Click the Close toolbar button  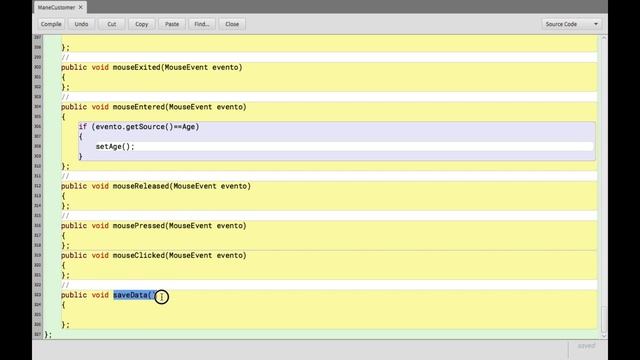point(232,24)
